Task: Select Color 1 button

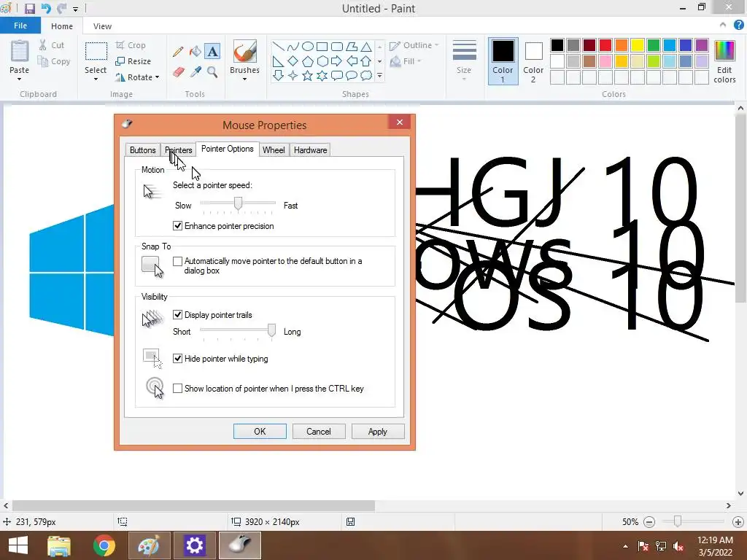Action: (x=503, y=61)
